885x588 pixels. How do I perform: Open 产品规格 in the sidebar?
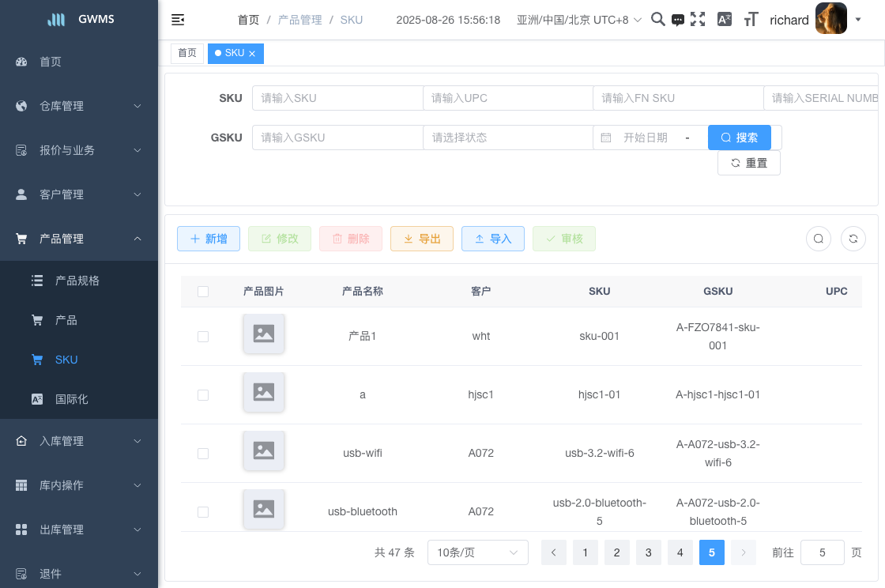pos(77,281)
